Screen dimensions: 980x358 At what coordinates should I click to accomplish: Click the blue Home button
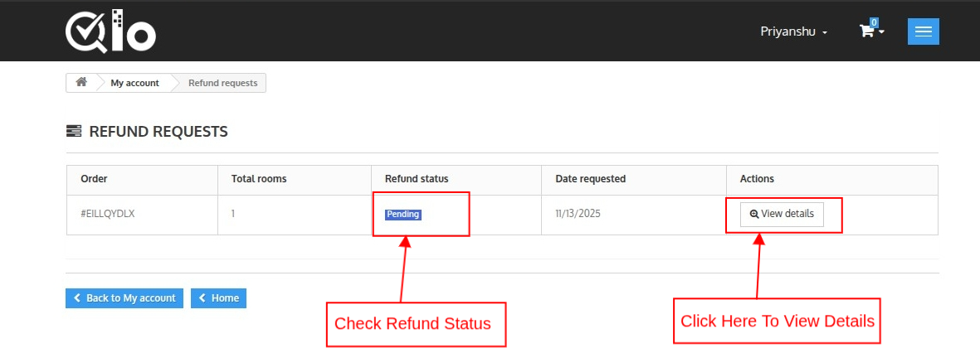point(218,298)
